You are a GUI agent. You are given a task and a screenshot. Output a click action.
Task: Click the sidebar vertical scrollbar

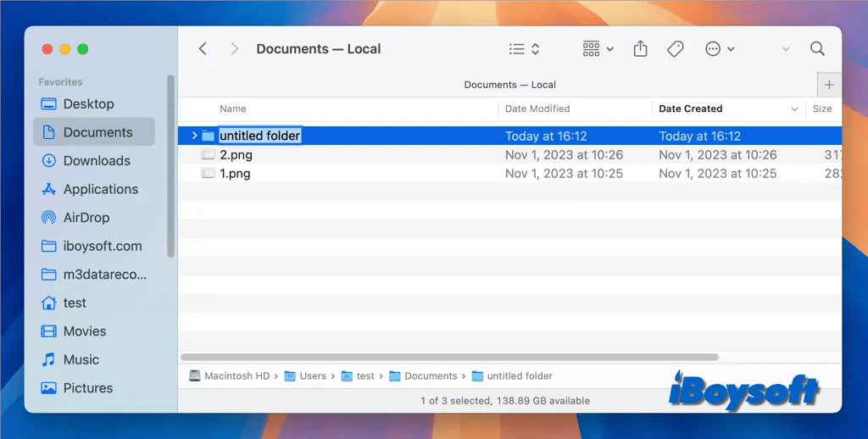[171, 166]
